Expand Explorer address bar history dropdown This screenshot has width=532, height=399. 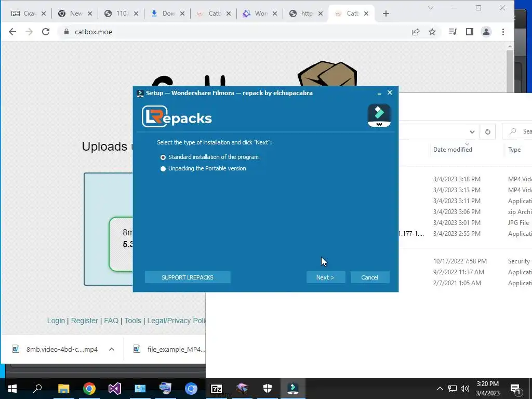pos(472,131)
